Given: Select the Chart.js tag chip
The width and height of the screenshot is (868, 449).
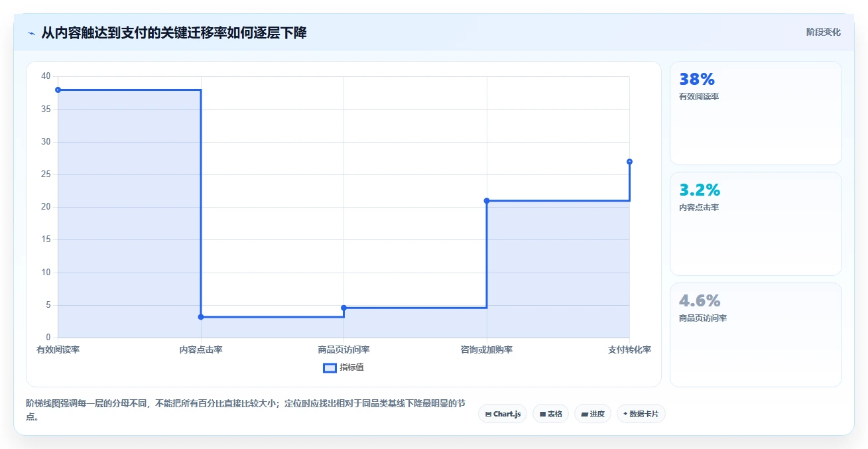Looking at the screenshot, I should coord(503,414).
